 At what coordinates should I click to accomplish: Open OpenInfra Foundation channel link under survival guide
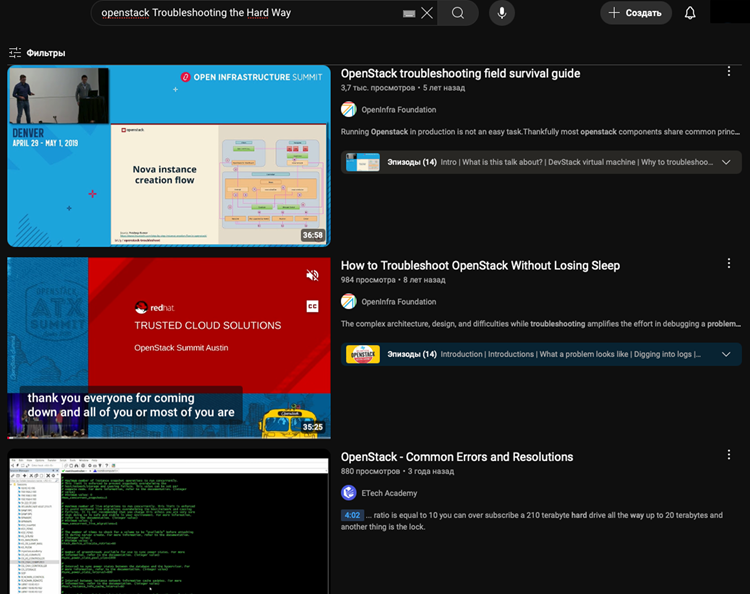coord(398,110)
